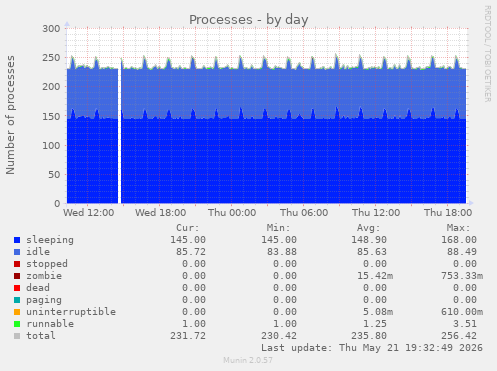Click the 250 y-axis tick label
The image size is (497, 371).
[51, 58]
